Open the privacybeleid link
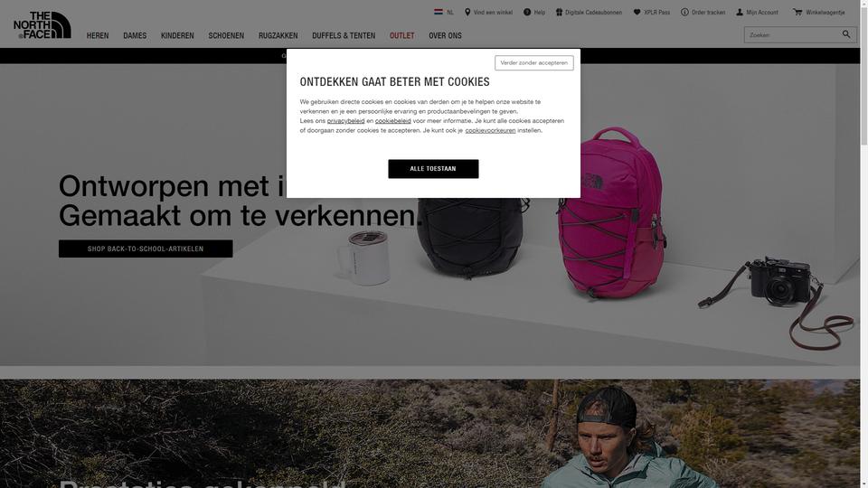Screen dimensions: 868x488 pyautogui.click(x=346, y=120)
